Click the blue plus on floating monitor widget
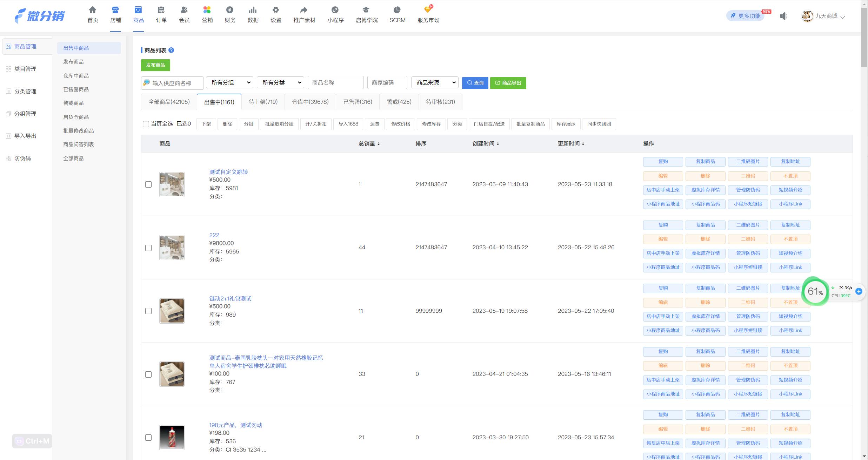 tap(859, 291)
